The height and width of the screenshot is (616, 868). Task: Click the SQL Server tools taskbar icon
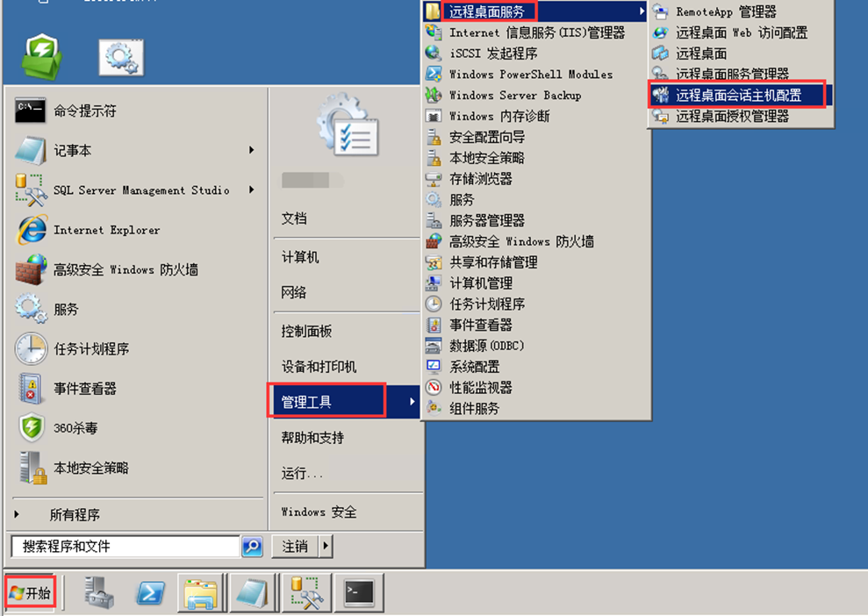[x=307, y=593]
